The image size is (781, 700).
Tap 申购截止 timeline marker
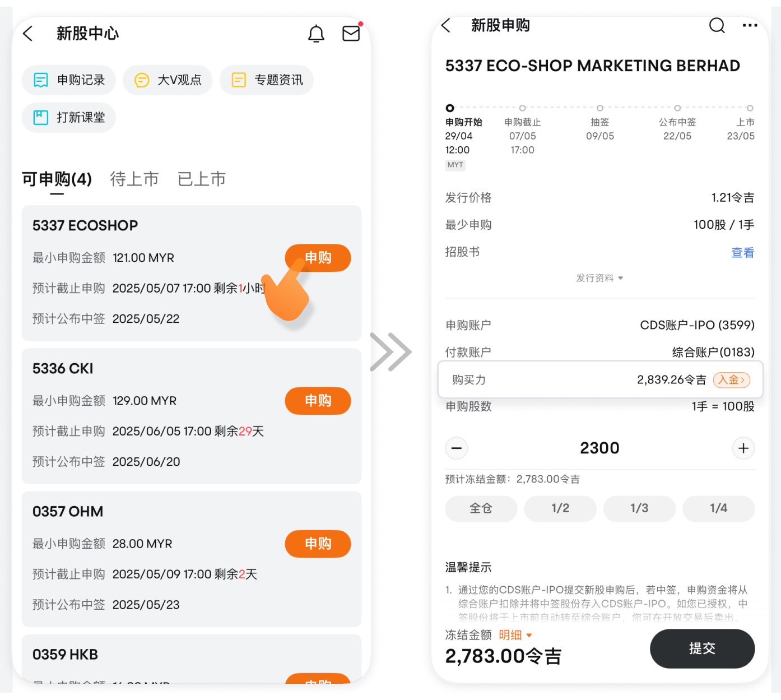[523, 108]
